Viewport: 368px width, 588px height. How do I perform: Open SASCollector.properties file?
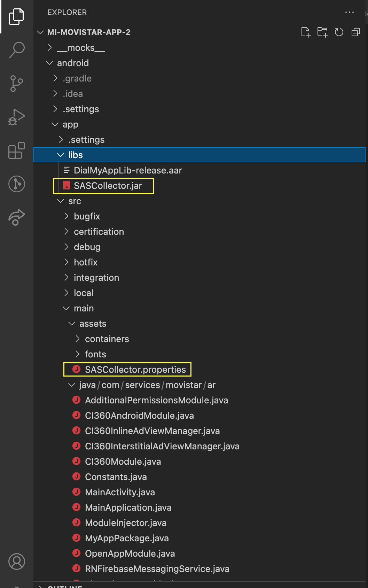pyautogui.click(x=135, y=370)
